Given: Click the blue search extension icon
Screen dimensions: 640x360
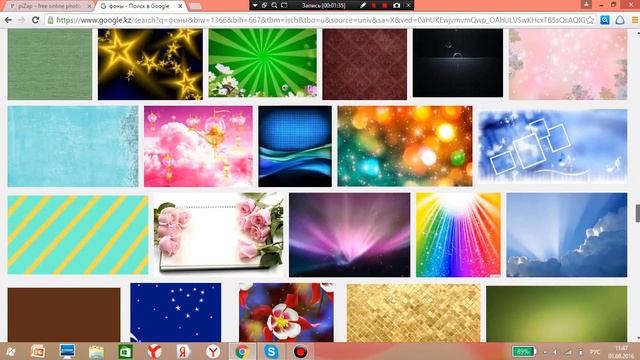Looking at the screenshot, I should tap(605, 20).
